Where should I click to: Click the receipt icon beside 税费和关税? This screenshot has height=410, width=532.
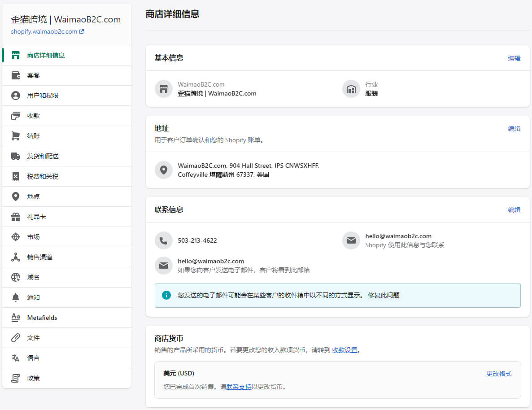(x=16, y=176)
